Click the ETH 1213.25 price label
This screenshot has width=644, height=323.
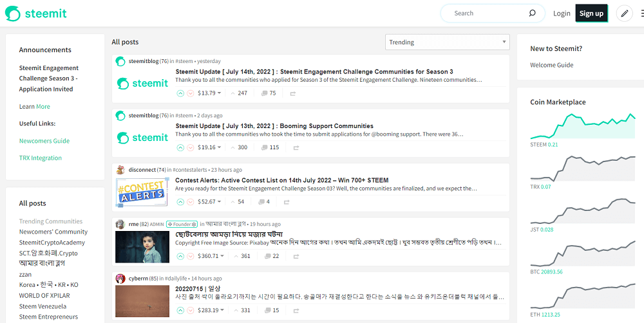(x=545, y=315)
